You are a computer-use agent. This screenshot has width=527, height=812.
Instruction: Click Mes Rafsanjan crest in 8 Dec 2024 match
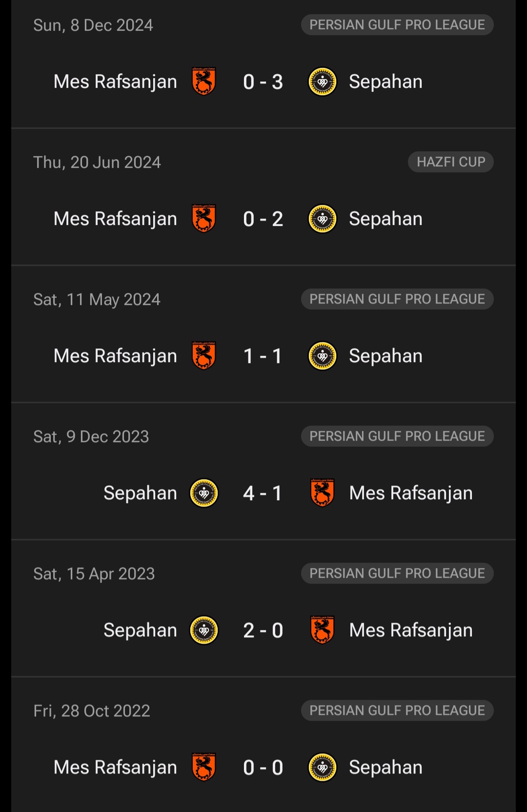pyautogui.click(x=203, y=81)
